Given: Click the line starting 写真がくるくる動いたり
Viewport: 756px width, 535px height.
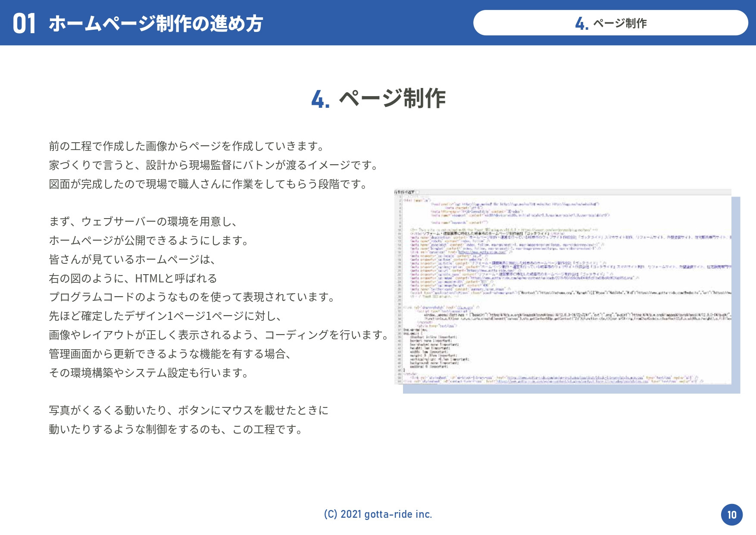Looking at the screenshot, I should [x=188, y=410].
